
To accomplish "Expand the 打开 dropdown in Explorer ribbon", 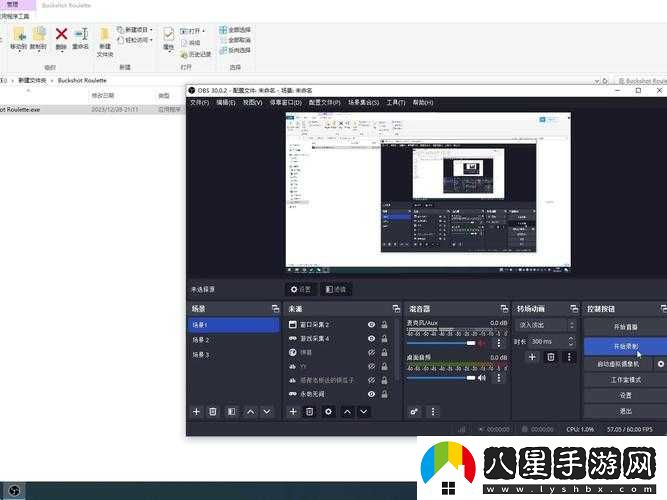I will point(193,31).
